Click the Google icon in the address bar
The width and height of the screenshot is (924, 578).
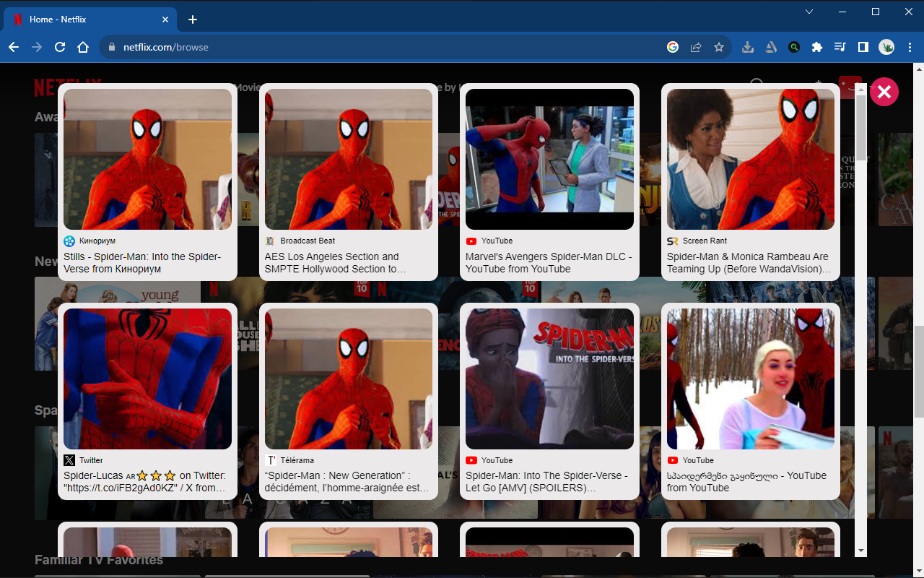click(x=673, y=47)
